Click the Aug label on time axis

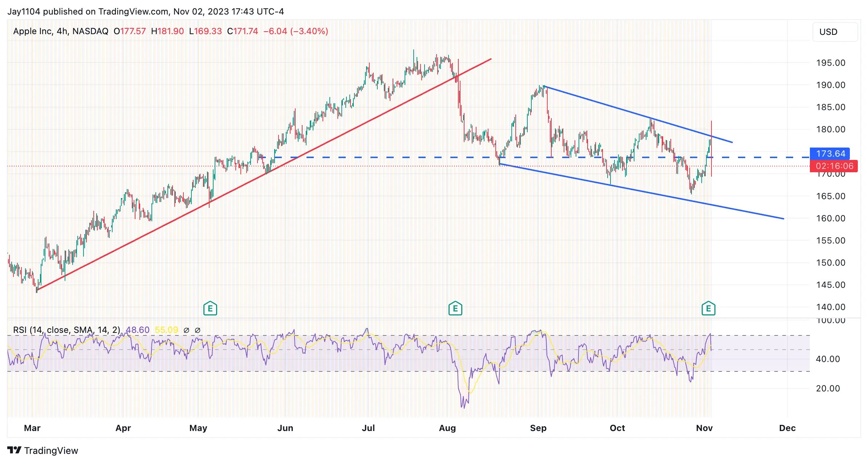[447, 428]
